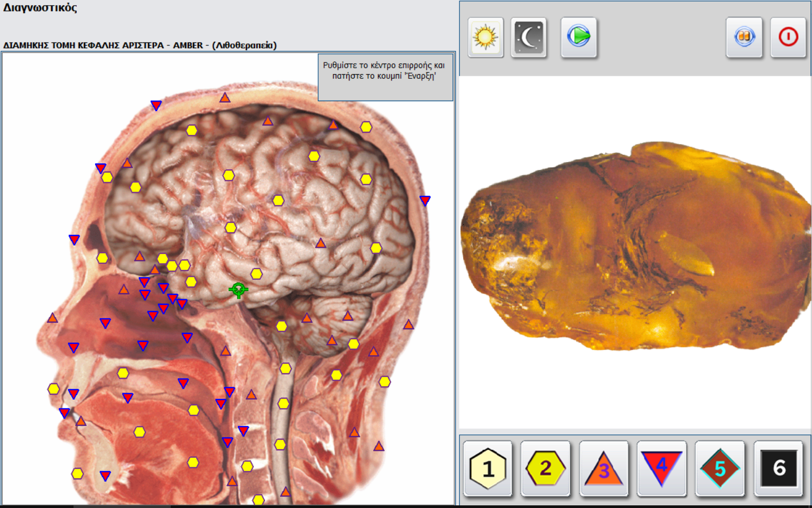
Task: Click the sun icon button
Action: coord(485,37)
